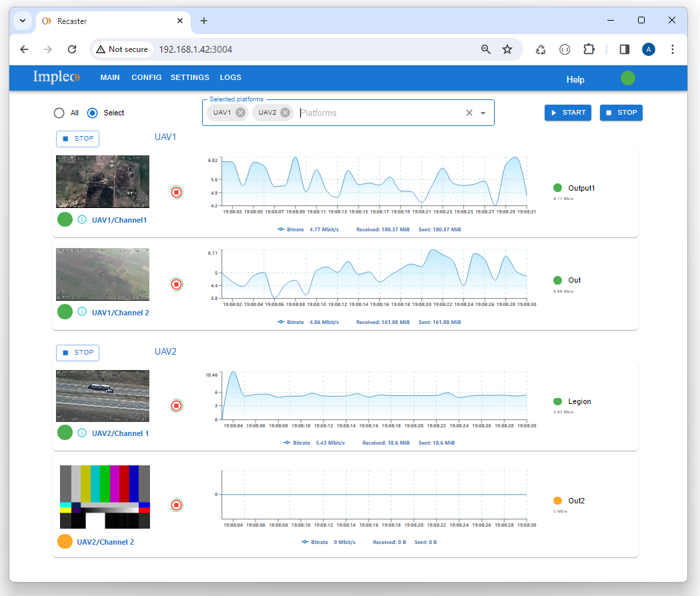Viewport: 700px width, 596px height.
Task: Remove the UAV2 chip from selected platforms
Action: 285,113
